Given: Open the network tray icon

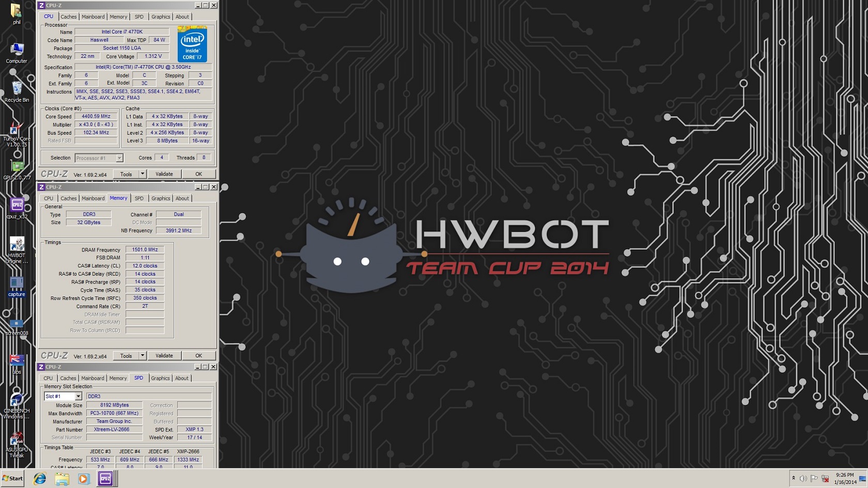Looking at the screenshot, I should tap(825, 479).
